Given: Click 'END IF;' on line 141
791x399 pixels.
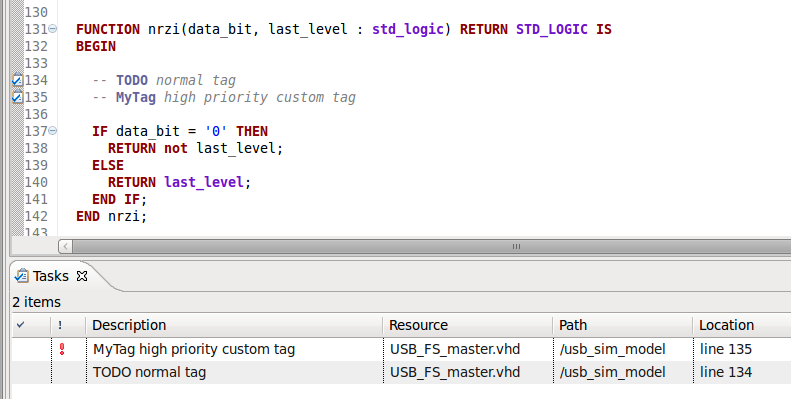Looking at the screenshot, I should tap(120, 199).
